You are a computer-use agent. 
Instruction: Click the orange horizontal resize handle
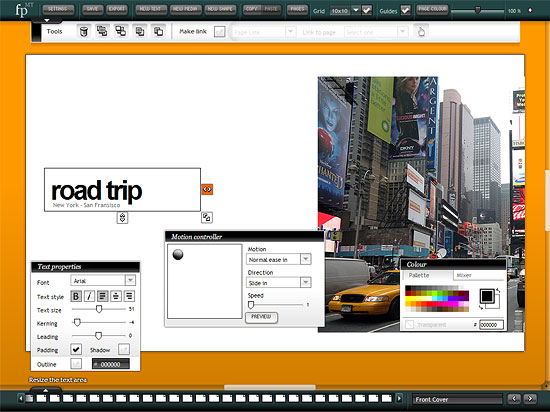[207, 189]
